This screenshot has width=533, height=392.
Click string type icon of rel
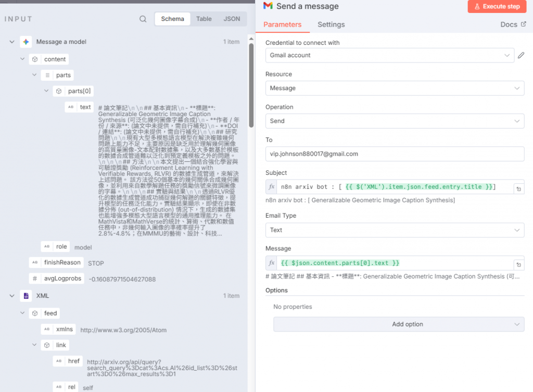(59, 387)
